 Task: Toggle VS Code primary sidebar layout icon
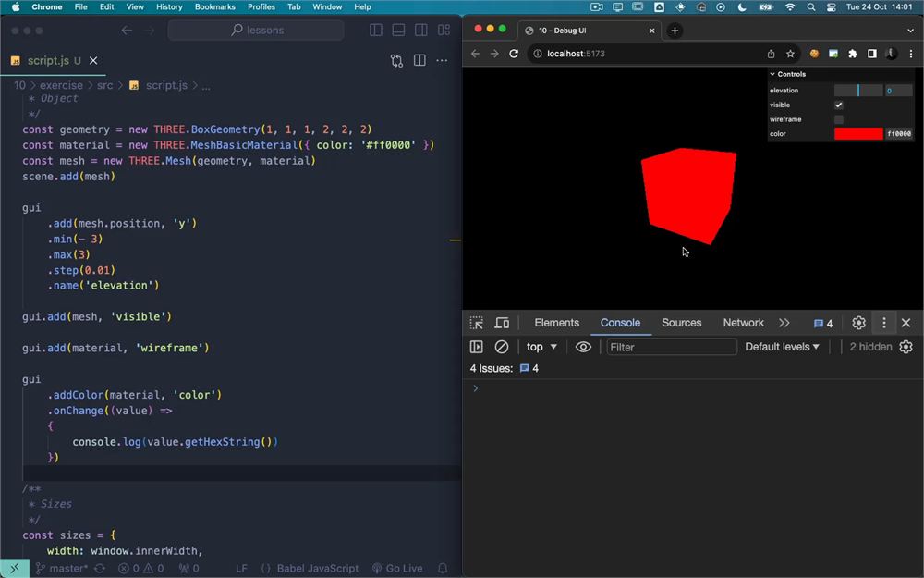click(375, 31)
